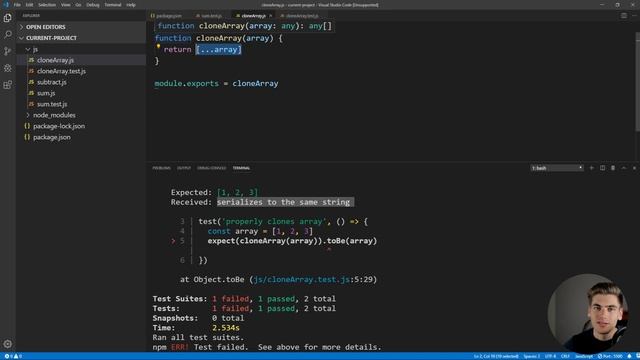This screenshot has height=360, width=640.
Task: Open the Source Control view
Action: 7,51
